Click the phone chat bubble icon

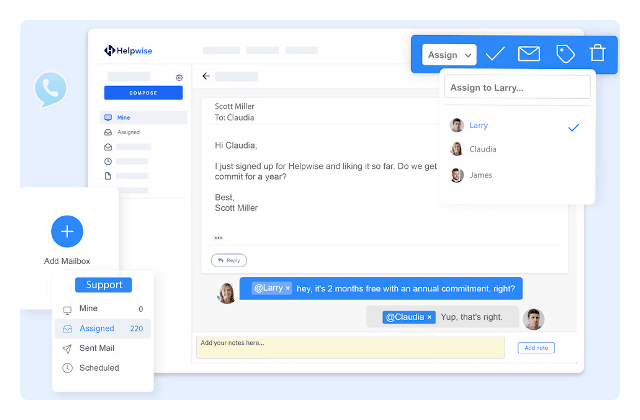[50, 89]
